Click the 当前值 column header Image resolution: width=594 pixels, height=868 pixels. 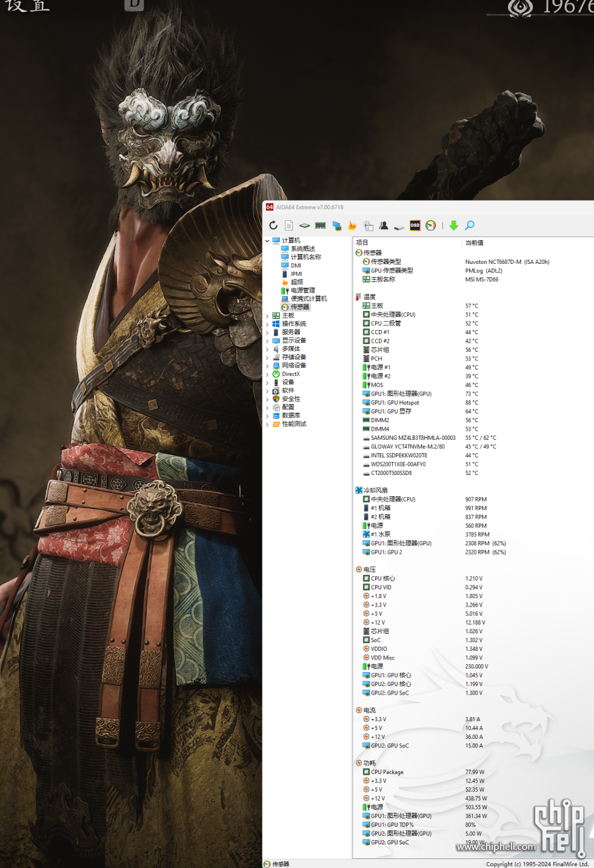click(475, 243)
